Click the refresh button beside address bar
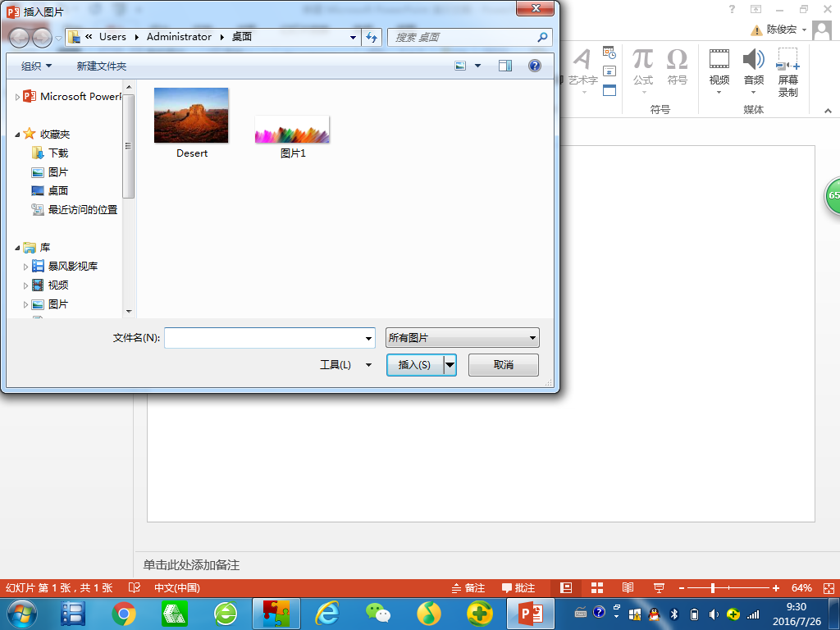The width and height of the screenshot is (840, 630). click(x=372, y=38)
